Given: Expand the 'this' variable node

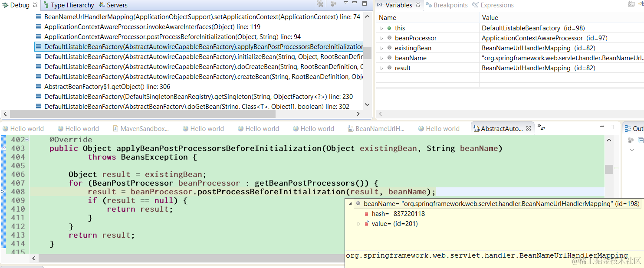Looking at the screenshot, I should pos(381,28).
